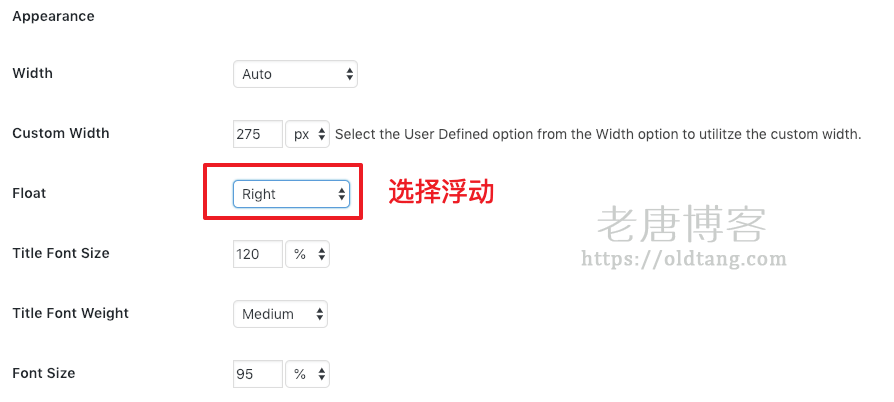Click the Custom Width field label

click(x=60, y=133)
